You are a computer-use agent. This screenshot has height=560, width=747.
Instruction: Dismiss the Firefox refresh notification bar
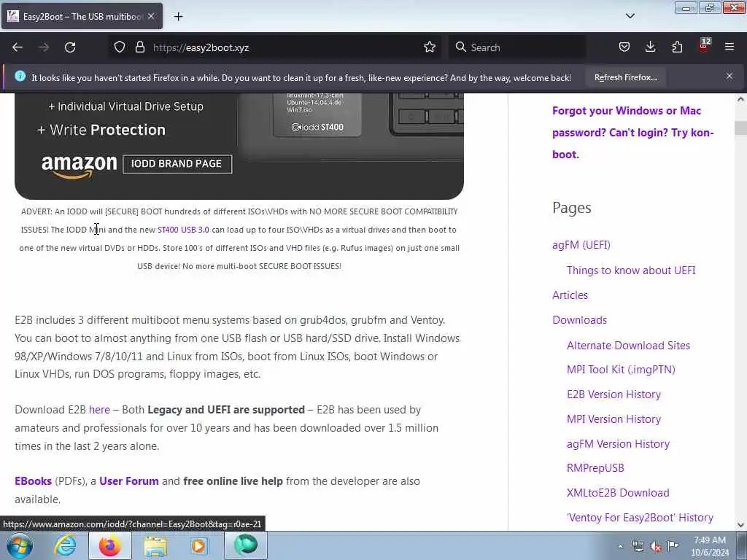point(729,76)
